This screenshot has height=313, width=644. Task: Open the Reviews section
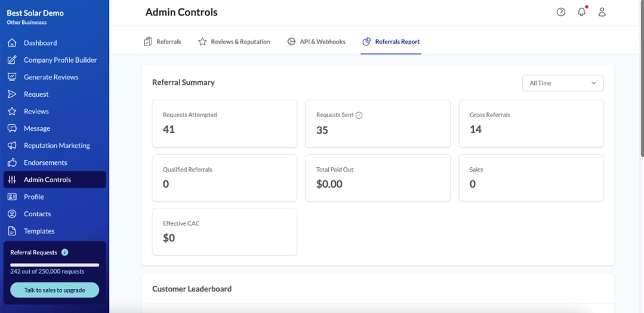tap(36, 111)
